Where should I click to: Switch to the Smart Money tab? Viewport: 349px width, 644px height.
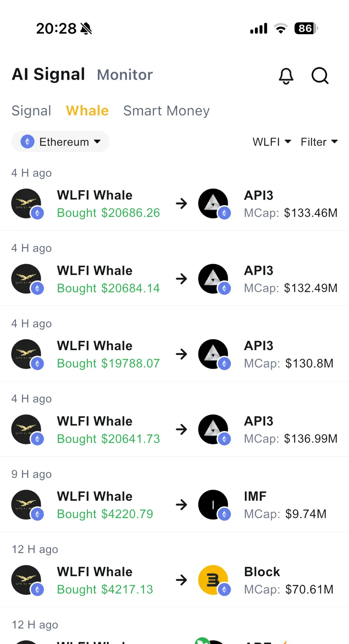[x=166, y=111]
